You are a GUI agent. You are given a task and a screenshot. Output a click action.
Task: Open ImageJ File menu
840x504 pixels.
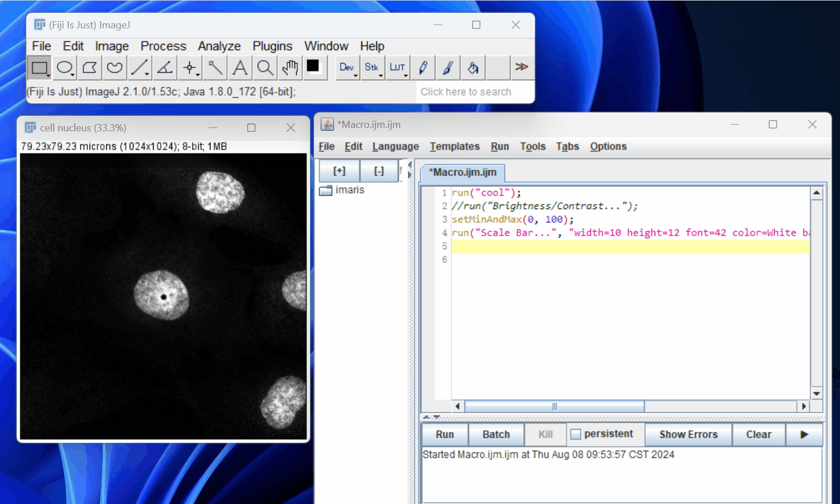[x=41, y=46]
